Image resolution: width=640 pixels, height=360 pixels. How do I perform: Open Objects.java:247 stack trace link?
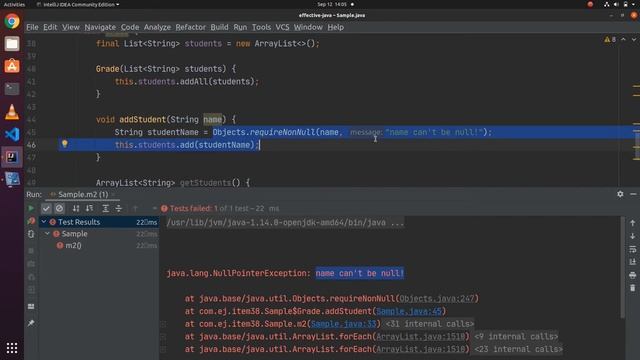(x=437, y=298)
